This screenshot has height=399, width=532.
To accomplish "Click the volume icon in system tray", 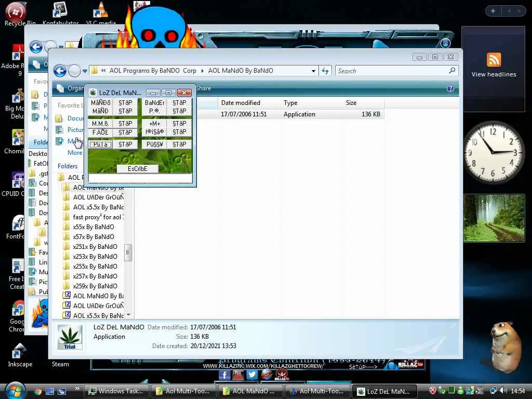I will point(503,391).
